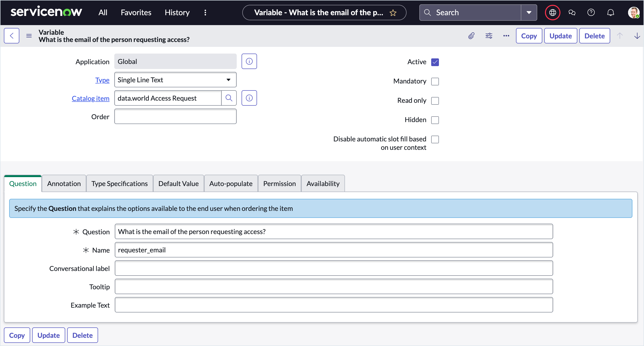The width and height of the screenshot is (644, 346).
Task: Enable the Mandatory checkbox
Action: tap(435, 81)
